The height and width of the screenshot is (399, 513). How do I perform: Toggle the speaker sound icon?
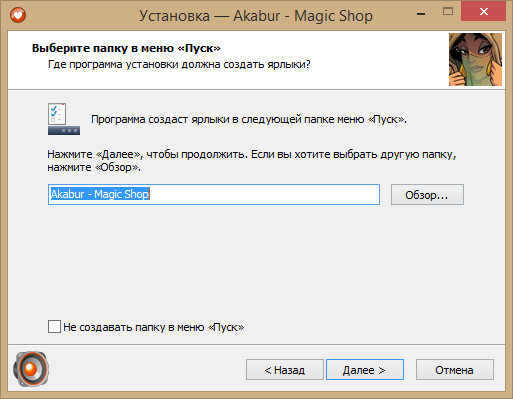point(31,369)
